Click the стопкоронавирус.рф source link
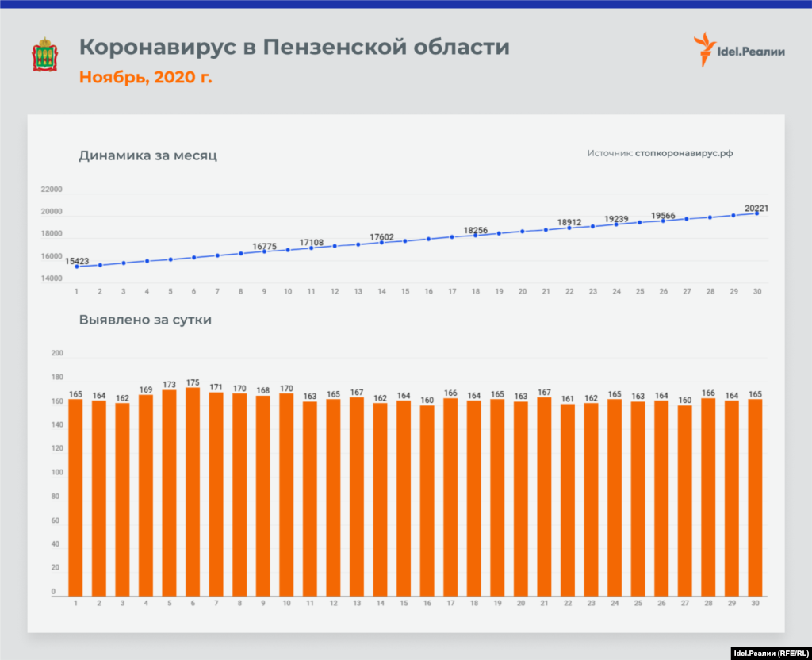Viewport: 812px width, 660px height. 684,153
